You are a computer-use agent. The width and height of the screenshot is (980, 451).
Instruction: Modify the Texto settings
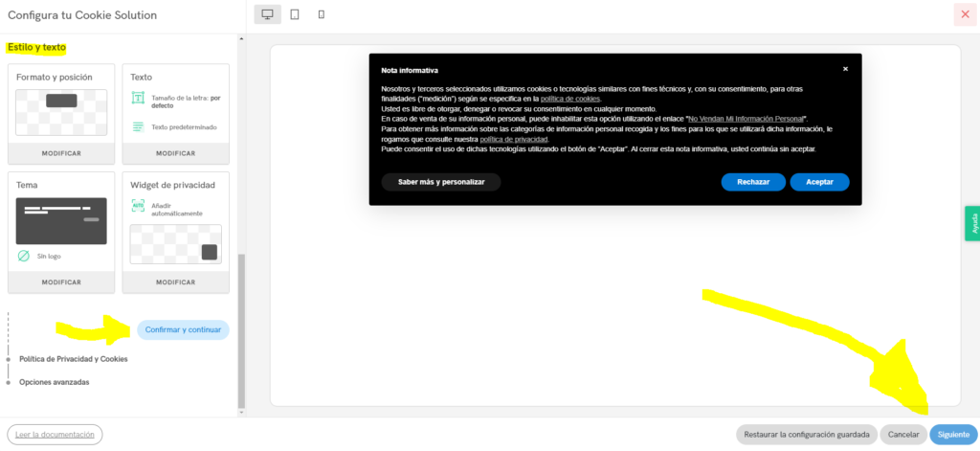coord(175,153)
